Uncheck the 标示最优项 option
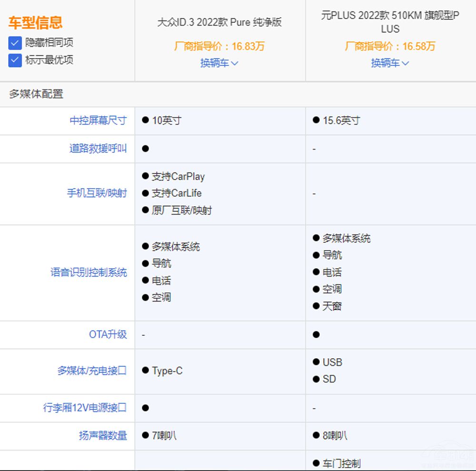Viewport: 476px width, 471px height. pyautogui.click(x=15, y=60)
